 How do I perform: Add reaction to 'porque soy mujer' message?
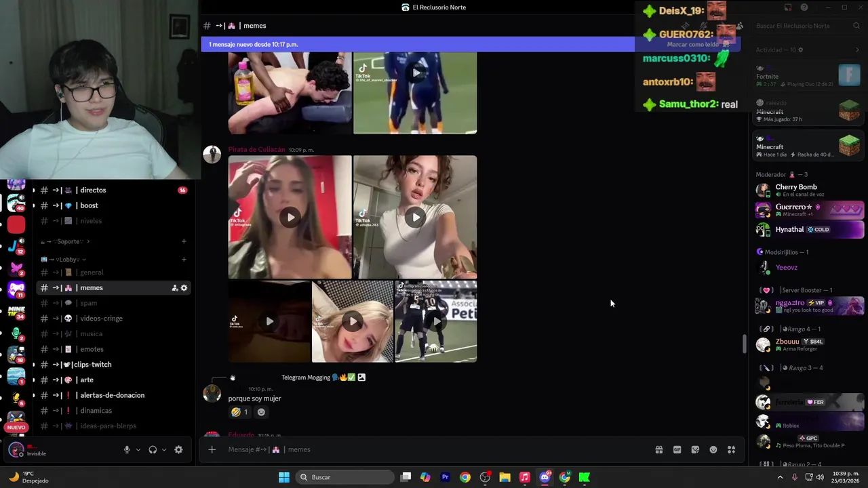pyautogui.click(x=261, y=412)
